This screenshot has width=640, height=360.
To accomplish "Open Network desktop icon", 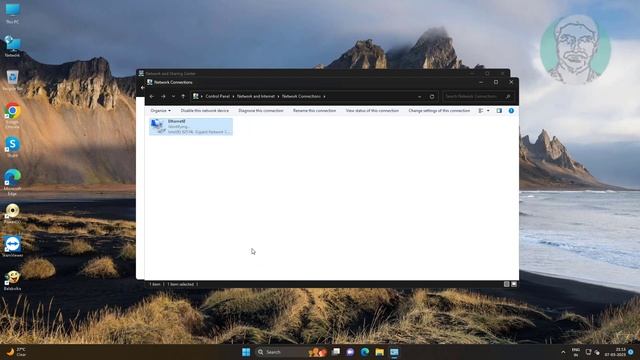I will (x=13, y=47).
